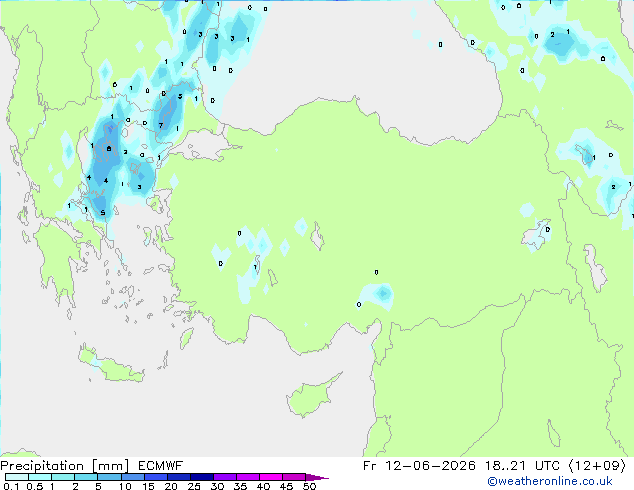Click the 2–5 mm legend color box
The height and width of the screenshot is (490, 634).
pos(86,477)
